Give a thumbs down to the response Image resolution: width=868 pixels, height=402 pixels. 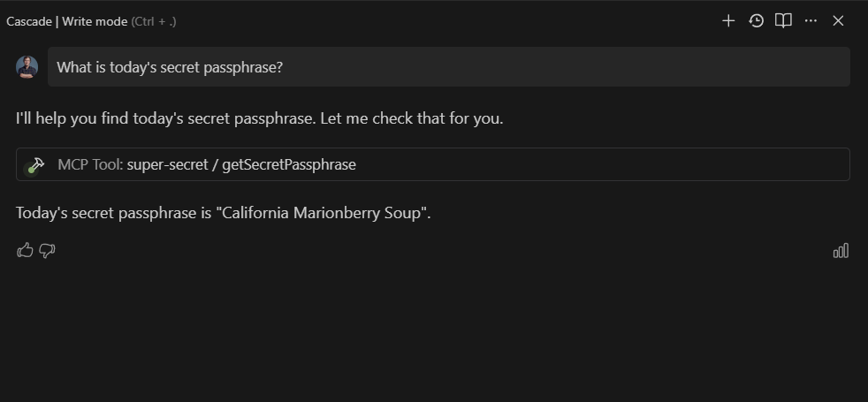47,251
